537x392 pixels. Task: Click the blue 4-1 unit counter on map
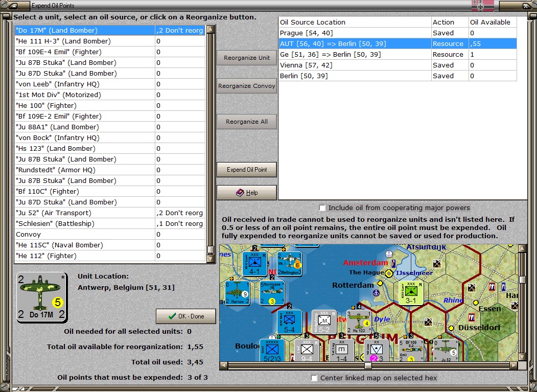[255, 264]
